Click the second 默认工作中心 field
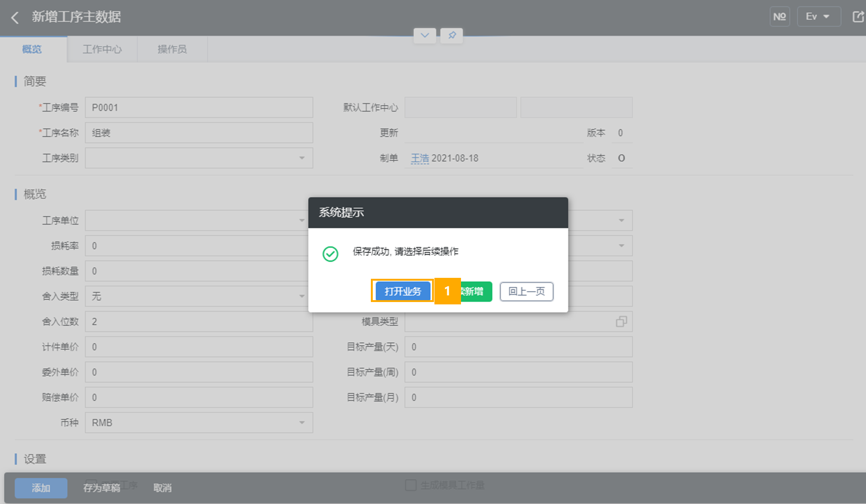The width and height of the screenshot is (866, 504). [x=576, y=108]
